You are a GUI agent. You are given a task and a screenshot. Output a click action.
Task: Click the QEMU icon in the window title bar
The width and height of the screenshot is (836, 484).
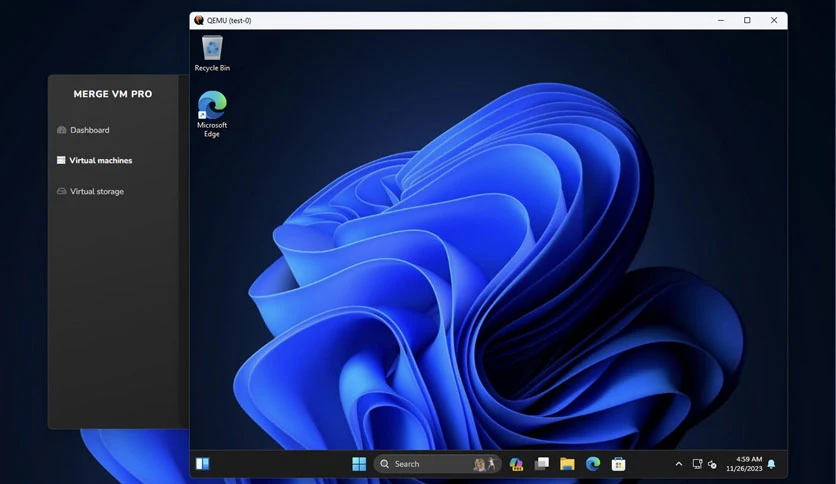pos(199,20)
